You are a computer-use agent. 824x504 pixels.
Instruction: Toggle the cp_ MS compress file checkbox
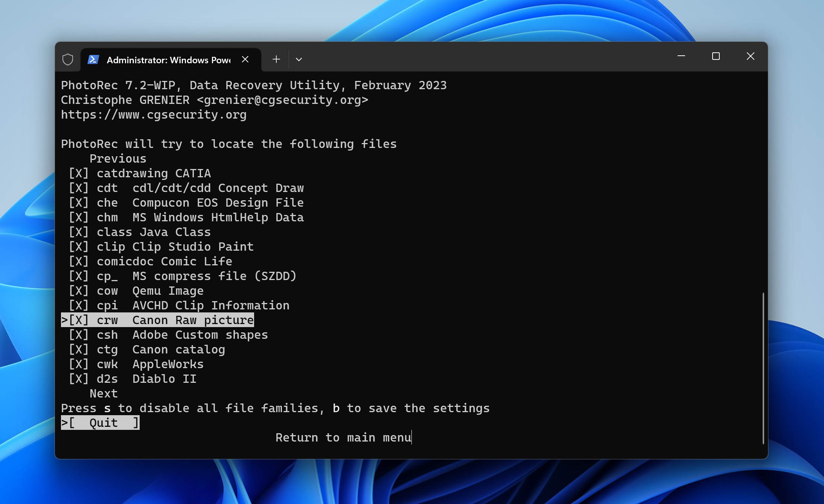coord(79,276)
